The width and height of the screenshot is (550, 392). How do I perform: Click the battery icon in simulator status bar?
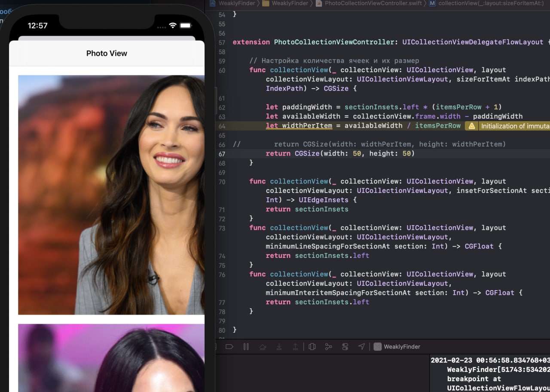pos(186,25)
